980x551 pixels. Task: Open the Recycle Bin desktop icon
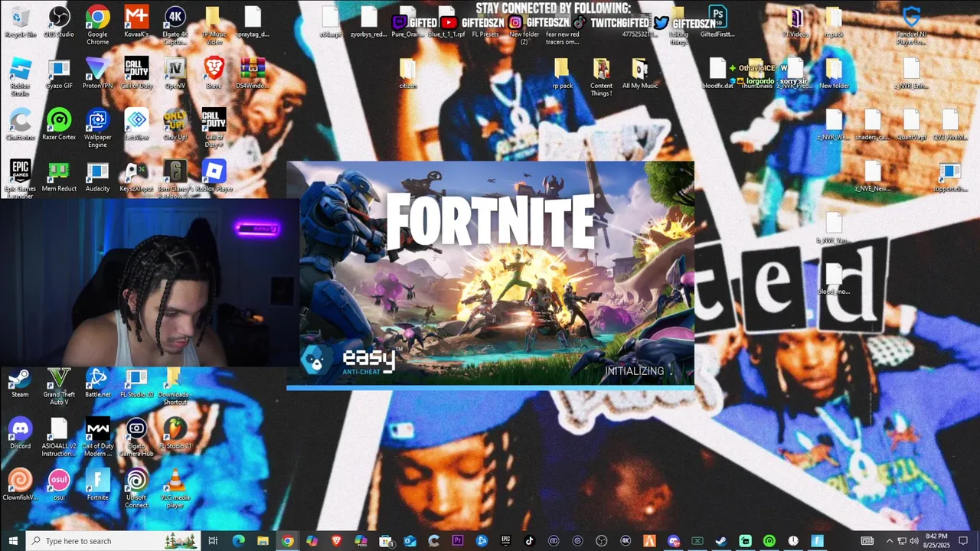point(20,21)
